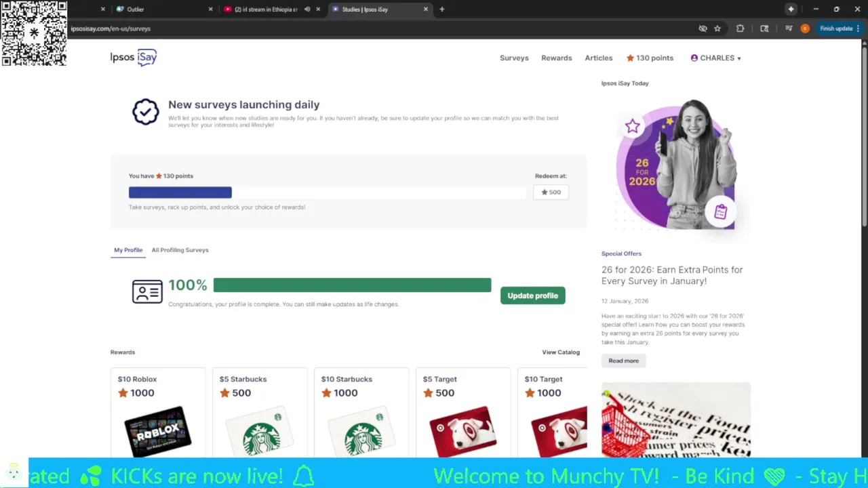Viewport: 868px width, 488px height.
Task: Click the shopping cart news article image
Action: 676,420
